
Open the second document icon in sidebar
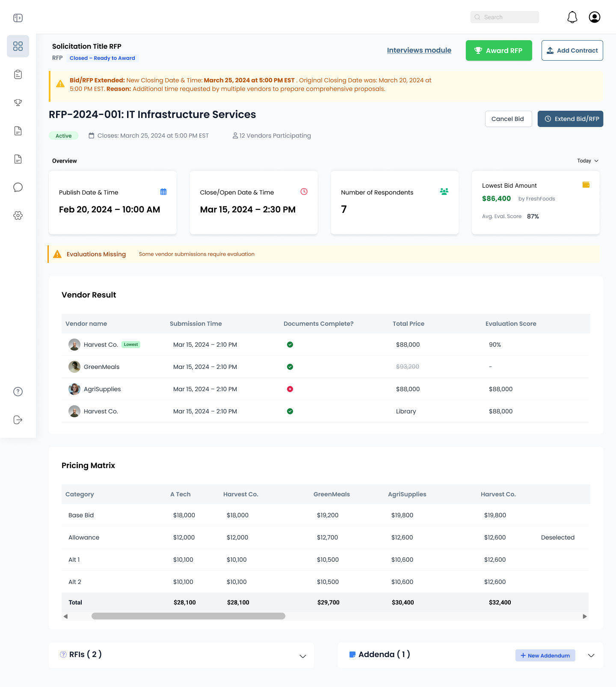click(18, 159)
